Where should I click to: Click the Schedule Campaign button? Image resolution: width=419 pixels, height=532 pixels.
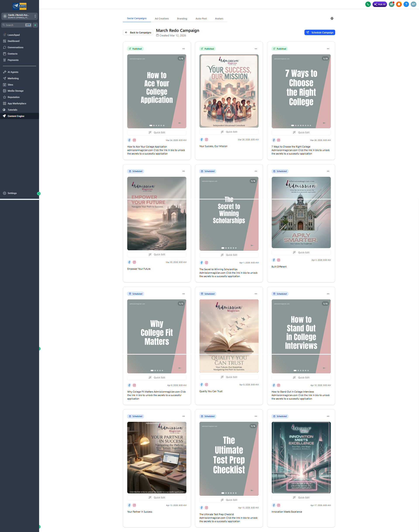[320, 32]
